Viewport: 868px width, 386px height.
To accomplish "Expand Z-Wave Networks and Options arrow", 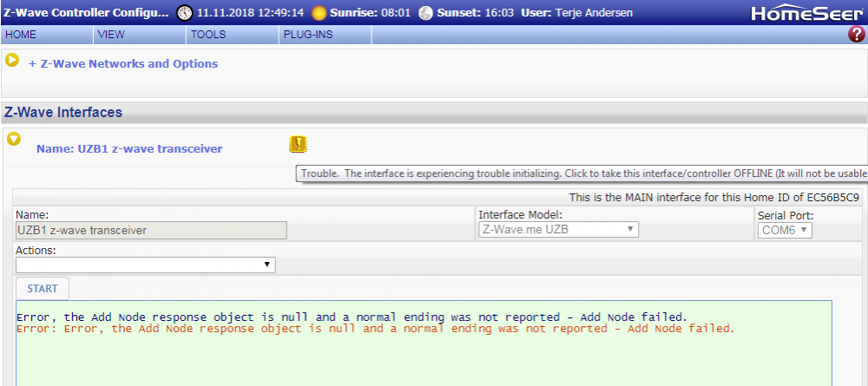I will (x=12, y=60).
